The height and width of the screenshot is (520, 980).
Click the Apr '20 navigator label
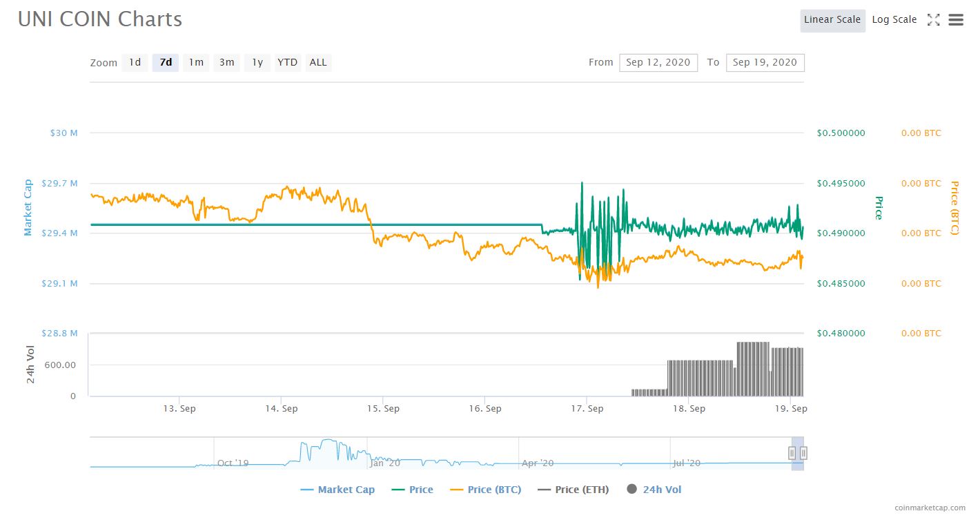tap(538, 463)
